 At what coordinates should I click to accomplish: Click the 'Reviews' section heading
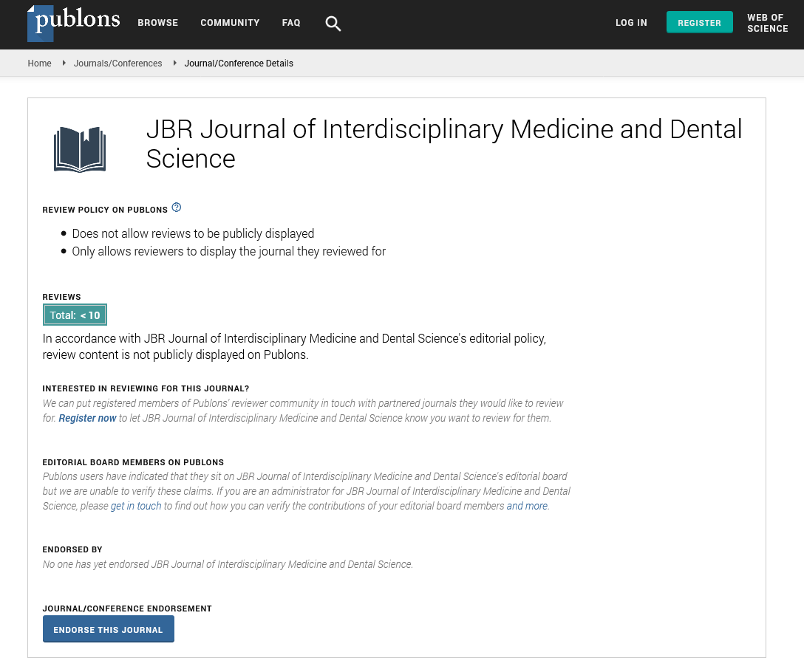(x=61, y=297)
